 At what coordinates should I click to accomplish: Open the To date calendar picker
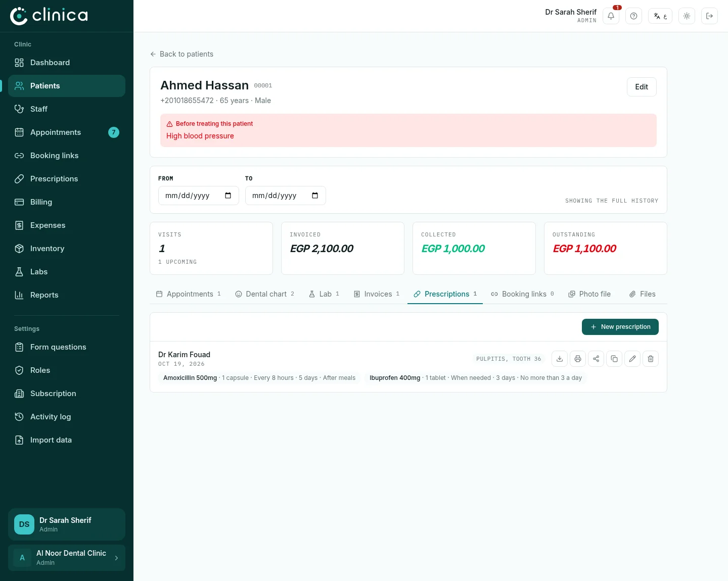315,196
